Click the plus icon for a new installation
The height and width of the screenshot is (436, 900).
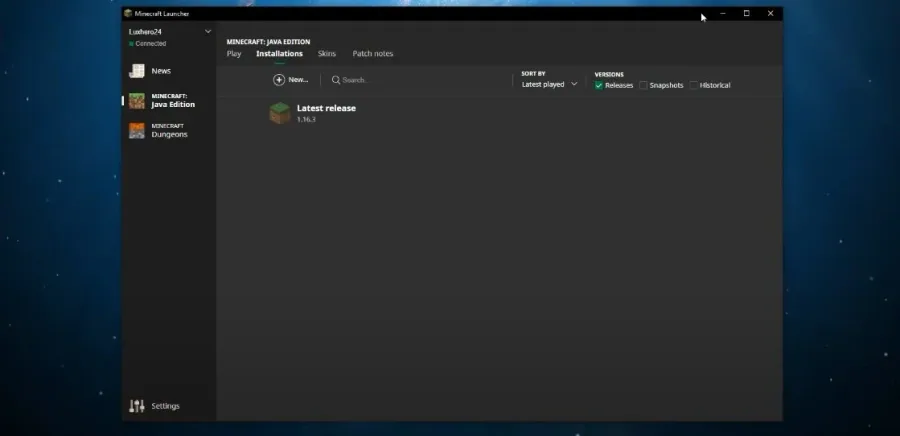tap(279, 80)
